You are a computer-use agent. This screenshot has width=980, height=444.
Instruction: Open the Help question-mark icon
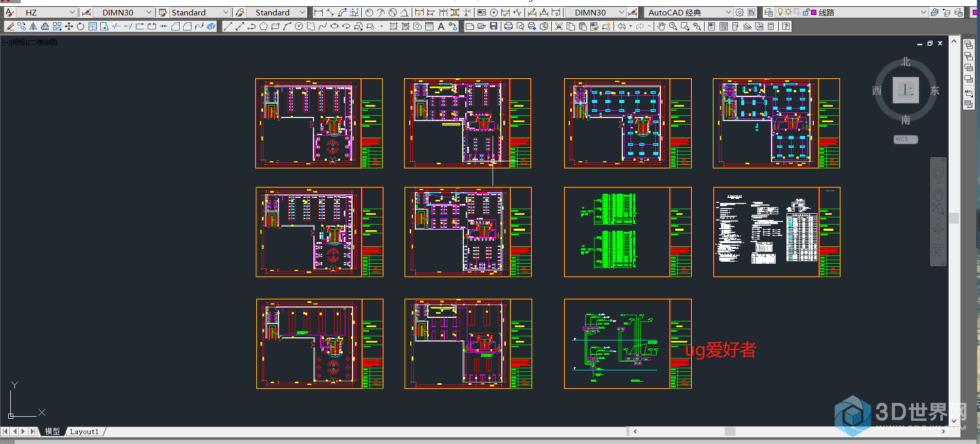(786, 26)
